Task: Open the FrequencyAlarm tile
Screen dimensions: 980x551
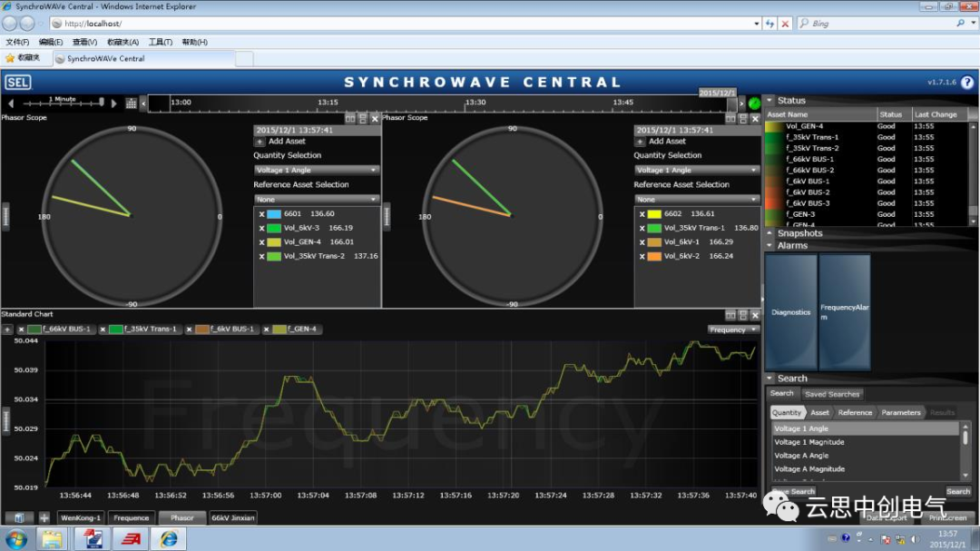Action: tap(845, 312)
